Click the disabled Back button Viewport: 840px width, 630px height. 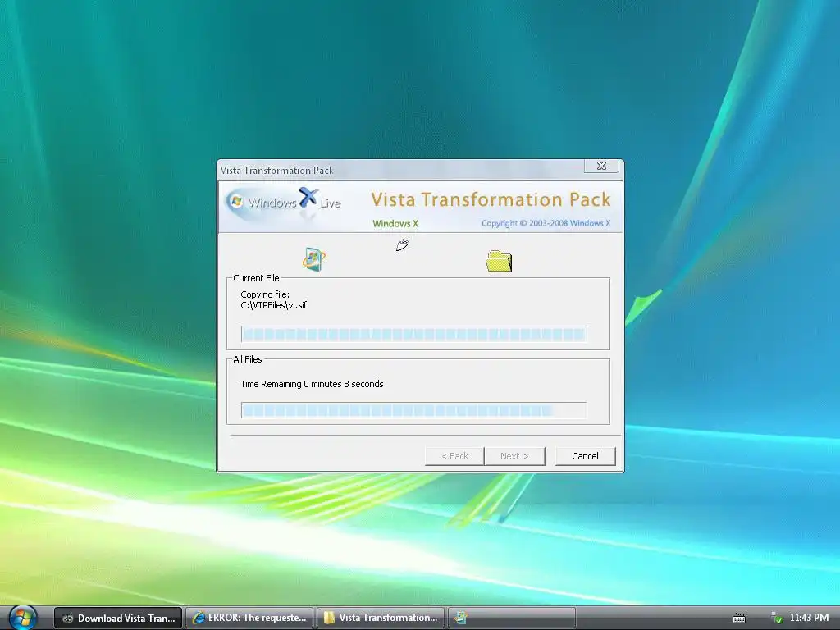coord(454,456)
